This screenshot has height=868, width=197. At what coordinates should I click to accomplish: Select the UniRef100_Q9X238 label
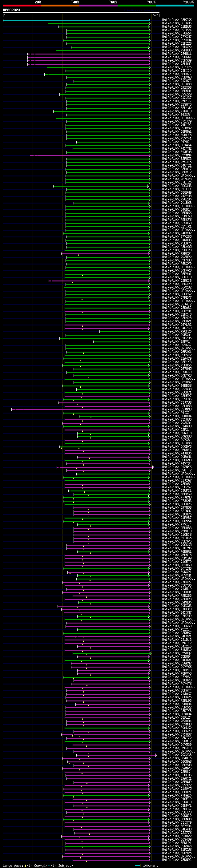tap(177, 755)
